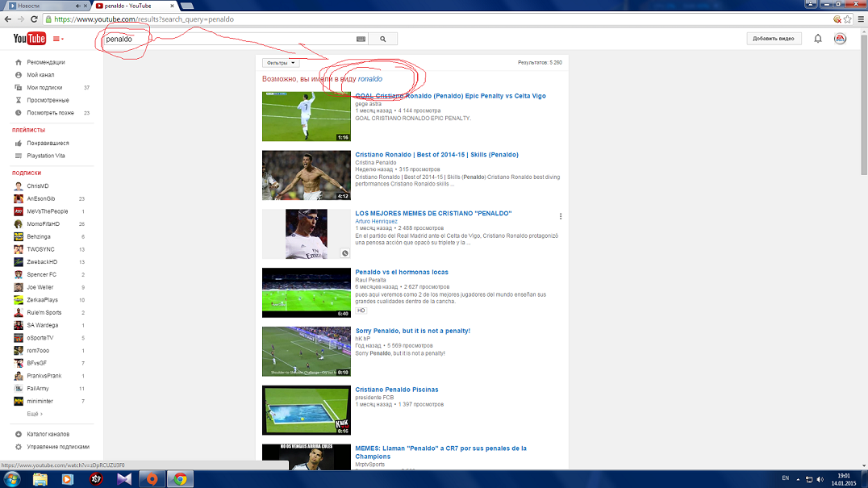Click the YouTube logo

coord(30,39)
